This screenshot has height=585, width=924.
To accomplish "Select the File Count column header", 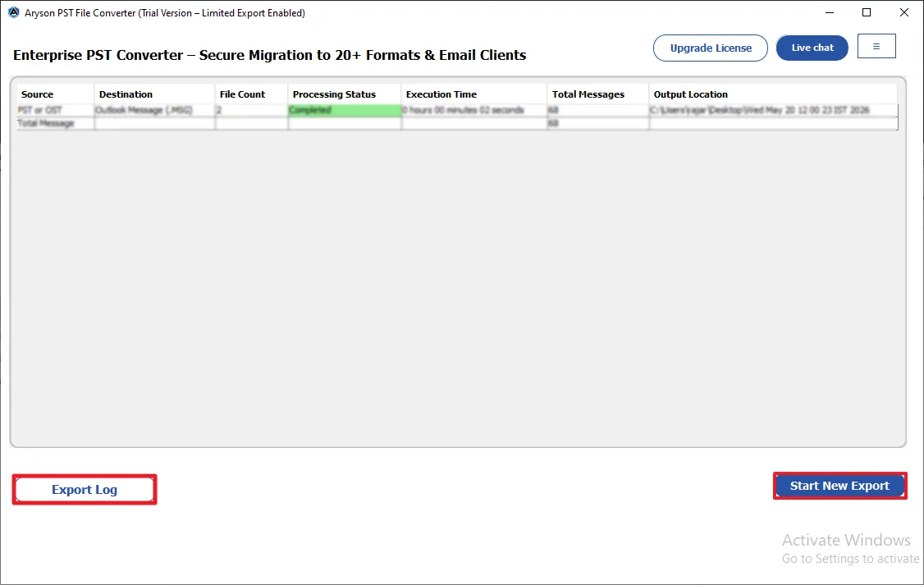I will 252,94.
